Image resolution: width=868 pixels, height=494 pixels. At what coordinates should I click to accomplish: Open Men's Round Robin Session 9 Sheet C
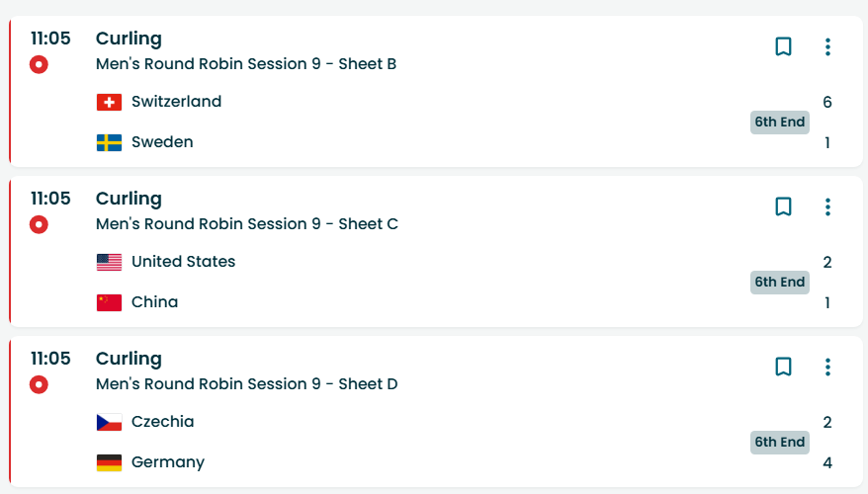(246, 224)
